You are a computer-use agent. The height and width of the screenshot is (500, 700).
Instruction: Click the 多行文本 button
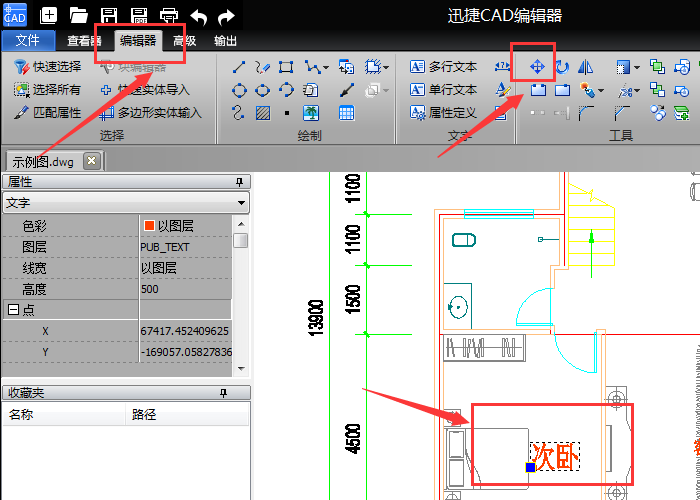pyautogui.click(x=444, y=67)
